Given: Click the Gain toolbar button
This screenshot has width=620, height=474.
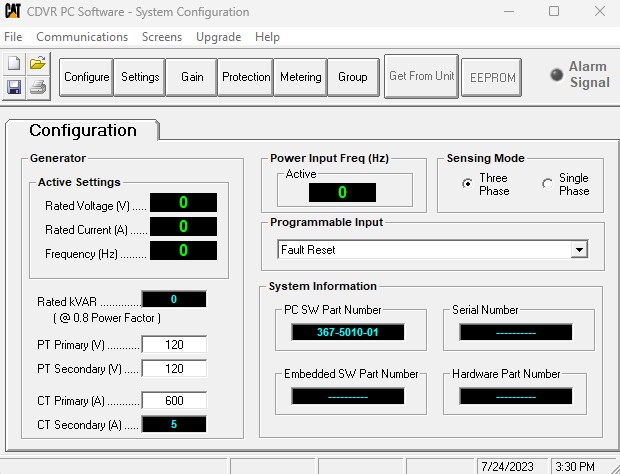Looking at the screenshot, I should point(192,77).
